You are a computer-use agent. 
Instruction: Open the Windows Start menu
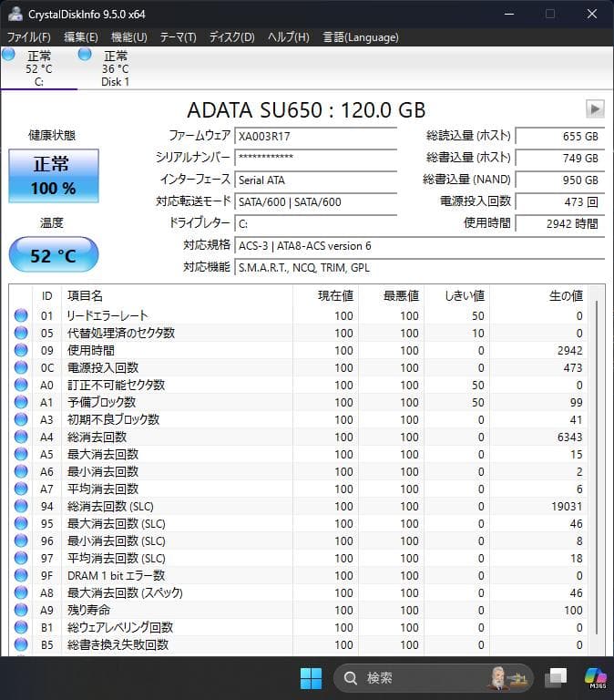[x=311, y=678]
